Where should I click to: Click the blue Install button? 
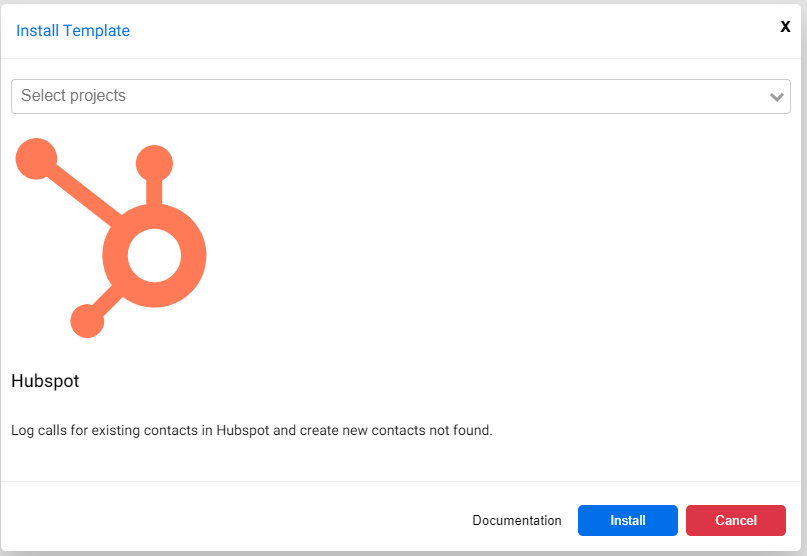pyautogui.click(x=627, y=520)
